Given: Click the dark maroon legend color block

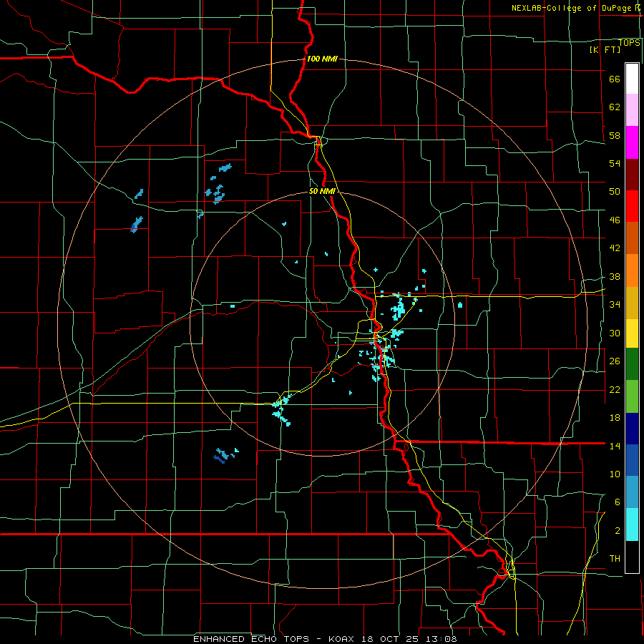Looking at the screenshot, I should point(632,175).
